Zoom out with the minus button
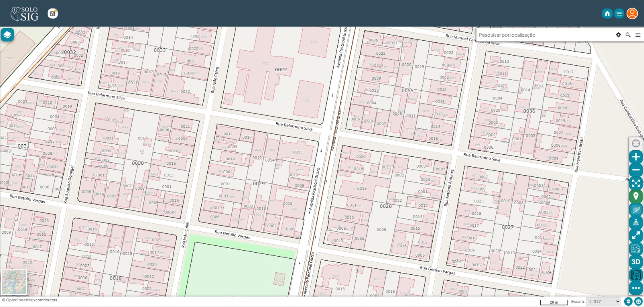644x307 pixels. click(636, 170)
